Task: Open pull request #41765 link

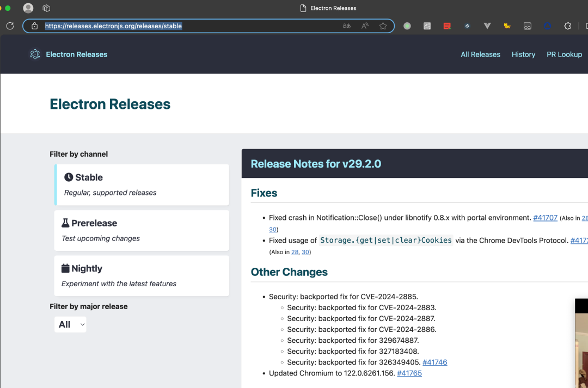Action: [409, 373]
